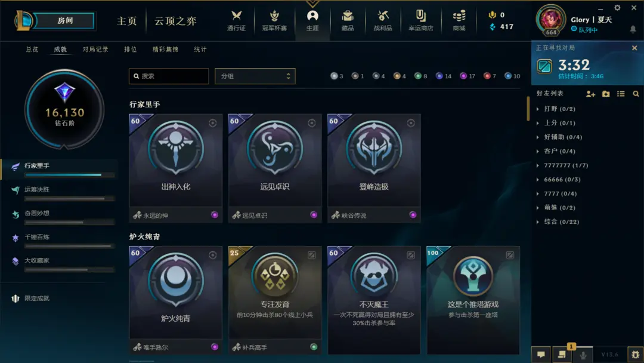Open the 幸运商店 shop icon
The image size is (644, 363).
pyautogui.click(x=420, y=20)
